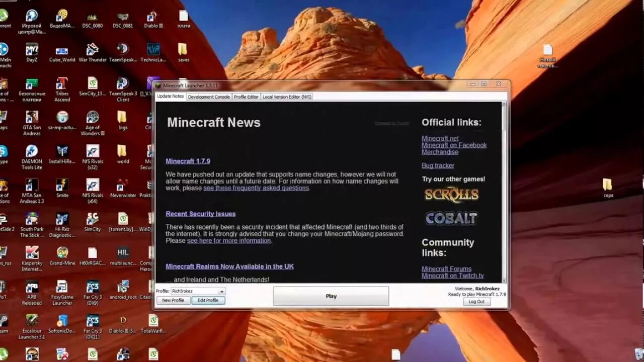Select the logs folder icon

click(x=122, y=121)
